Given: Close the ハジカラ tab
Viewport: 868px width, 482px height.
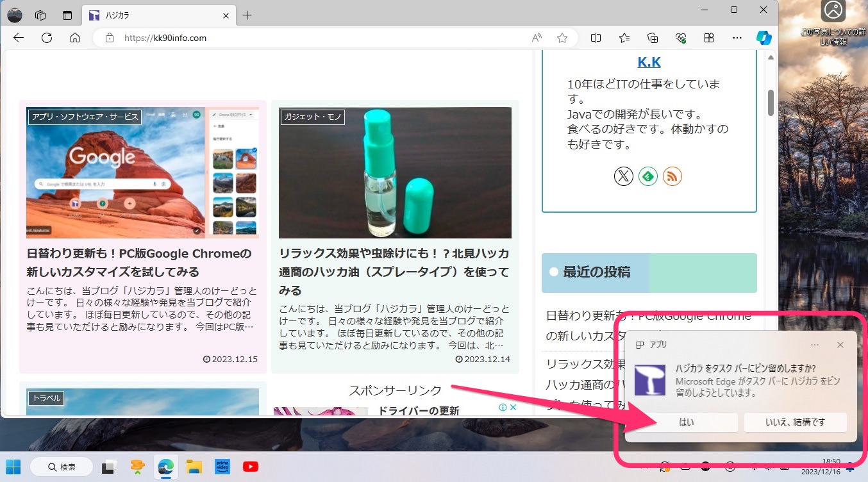Looking at the screenshot, I should (x=226, y=15).
